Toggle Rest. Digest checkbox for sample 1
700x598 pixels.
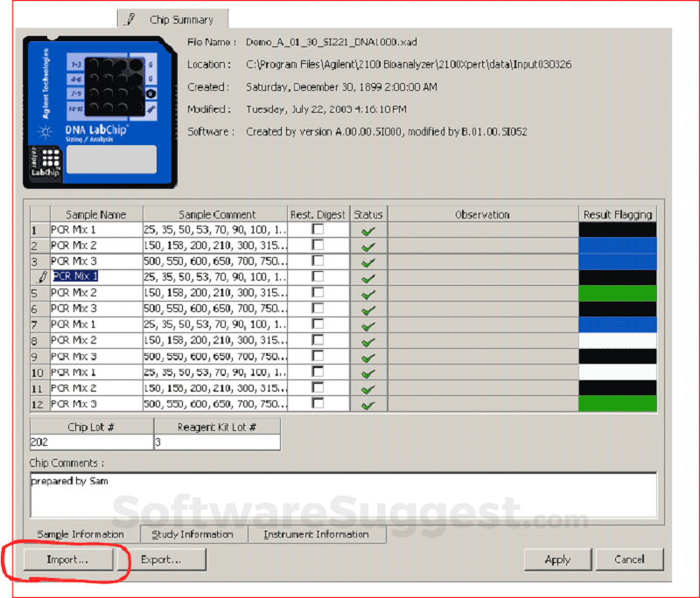pos(318,229)
